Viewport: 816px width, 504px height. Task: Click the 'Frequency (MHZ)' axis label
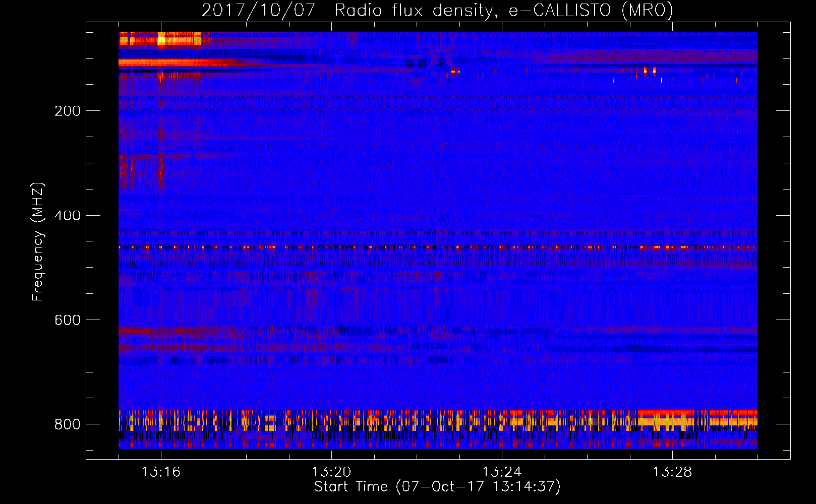click(x=37, y=242)
